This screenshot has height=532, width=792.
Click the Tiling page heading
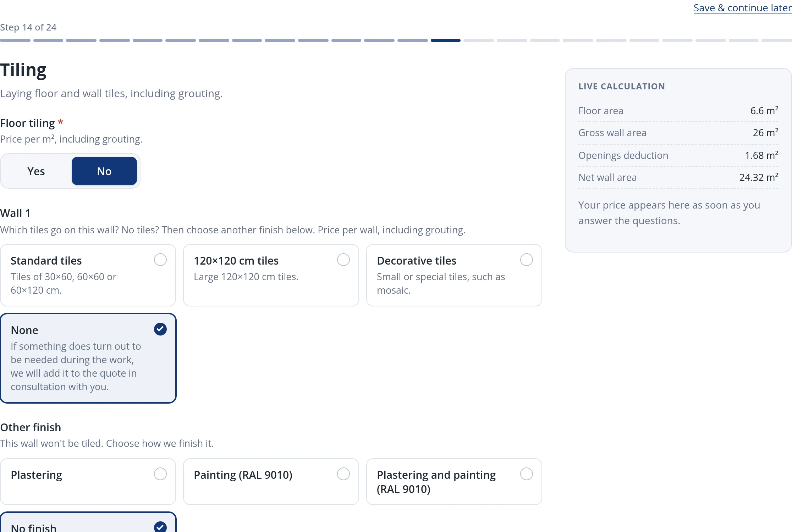coord(23,70)
